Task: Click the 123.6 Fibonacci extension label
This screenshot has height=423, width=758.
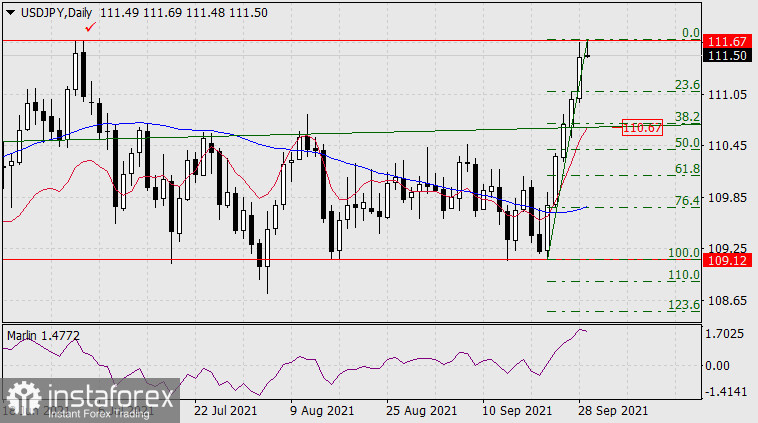Action: point(684,304)
